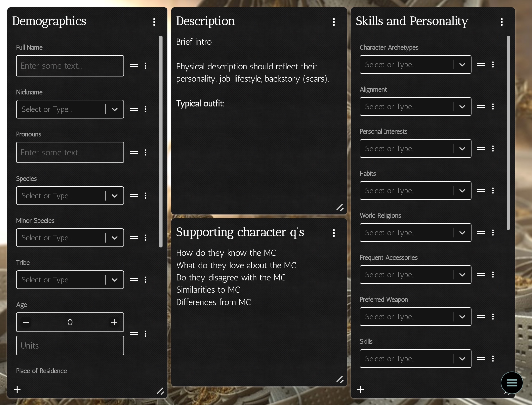Expand the Preferred Weapon dropdown

[x=462, y=317]
